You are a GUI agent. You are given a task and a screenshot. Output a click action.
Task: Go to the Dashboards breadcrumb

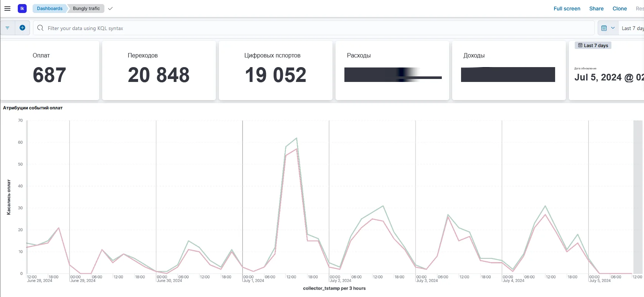50,9
